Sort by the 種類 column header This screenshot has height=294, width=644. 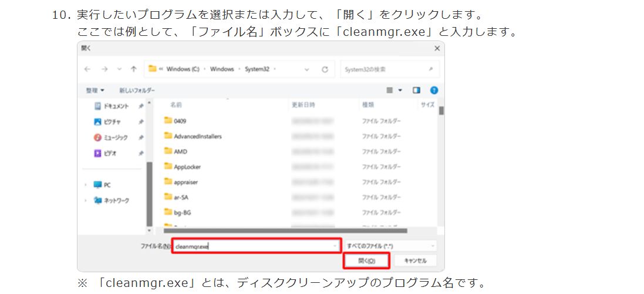click(367, 105)
